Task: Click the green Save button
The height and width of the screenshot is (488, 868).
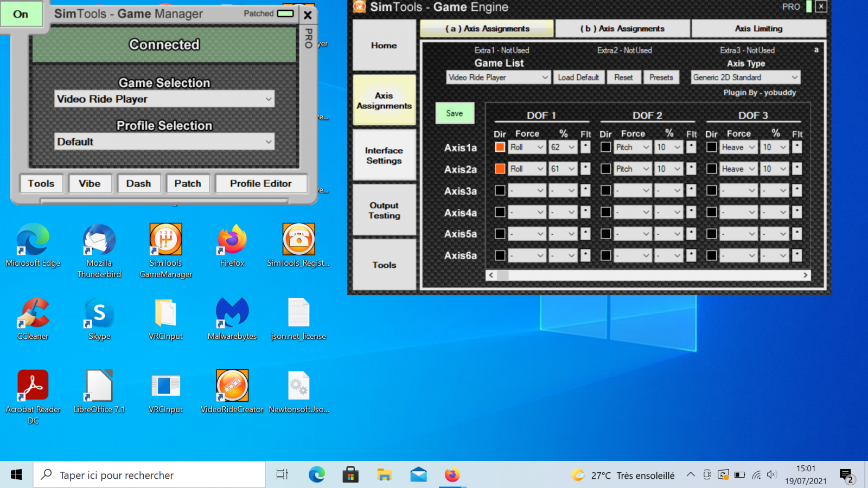Action: point(455,113)
